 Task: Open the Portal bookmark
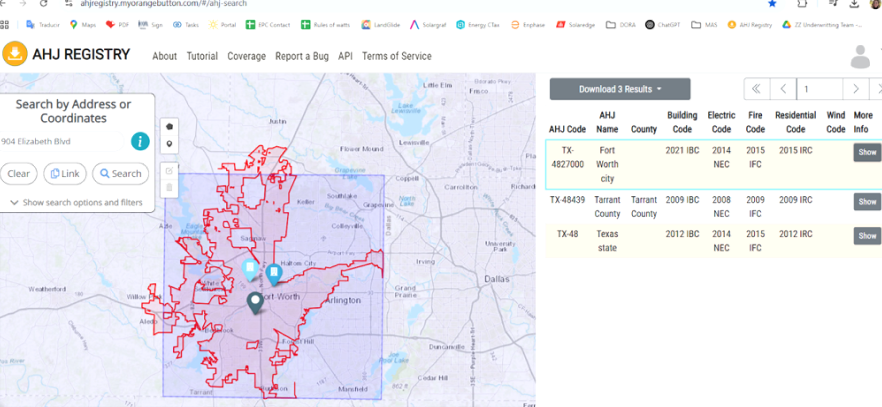(222, 25)
